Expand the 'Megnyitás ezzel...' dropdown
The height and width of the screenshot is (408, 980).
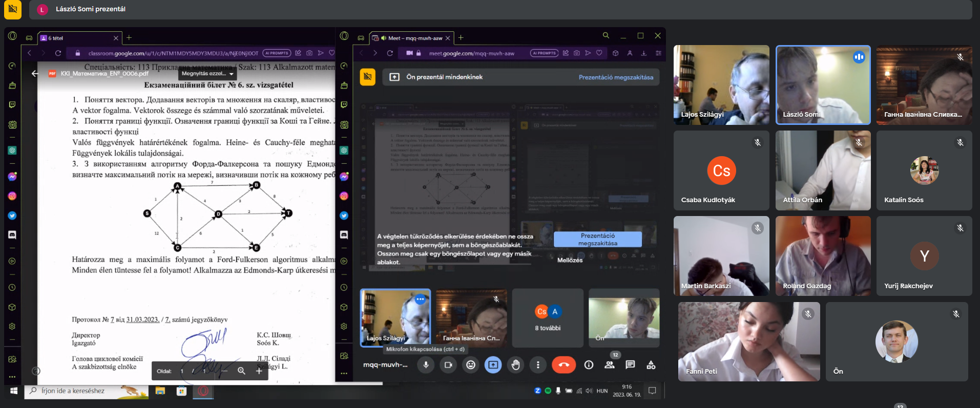click(x=207, y=74)
